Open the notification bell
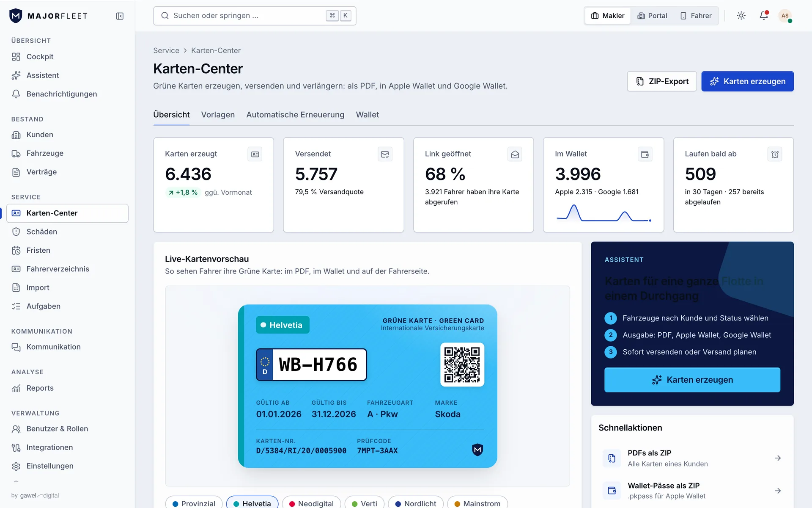 764,16
